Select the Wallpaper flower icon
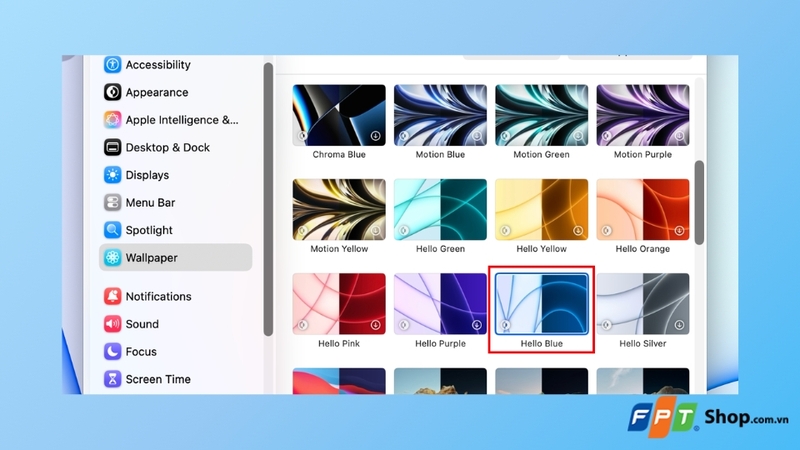 tap(112, 258)
